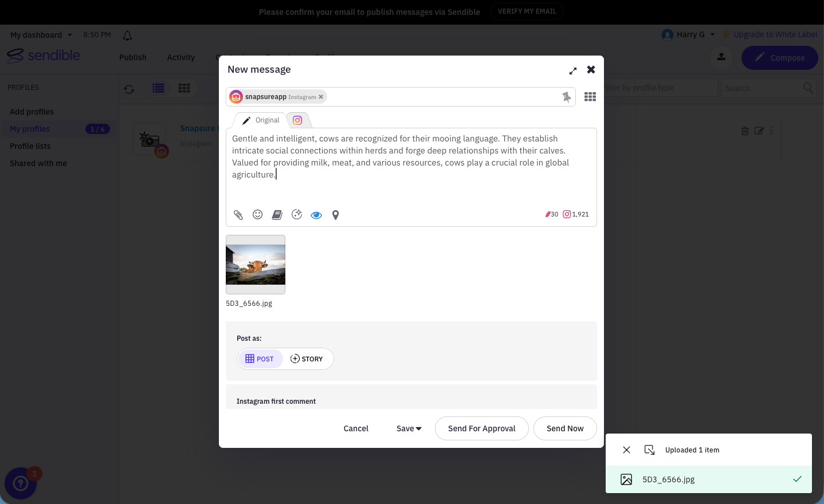Pin the selected profiles
Screen dimensions: 824x504
[x=567, y=97]
